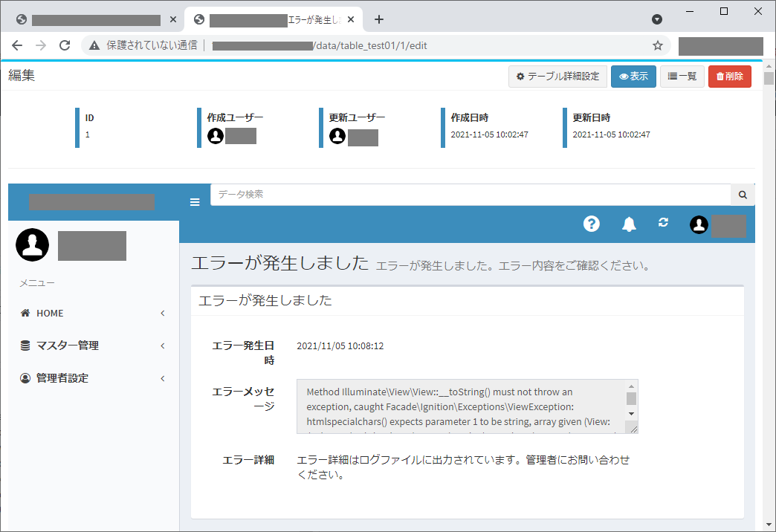Viewport: 776px width, 532px height.
Task: Click the 一覧 button
Action: click(682, 76)
